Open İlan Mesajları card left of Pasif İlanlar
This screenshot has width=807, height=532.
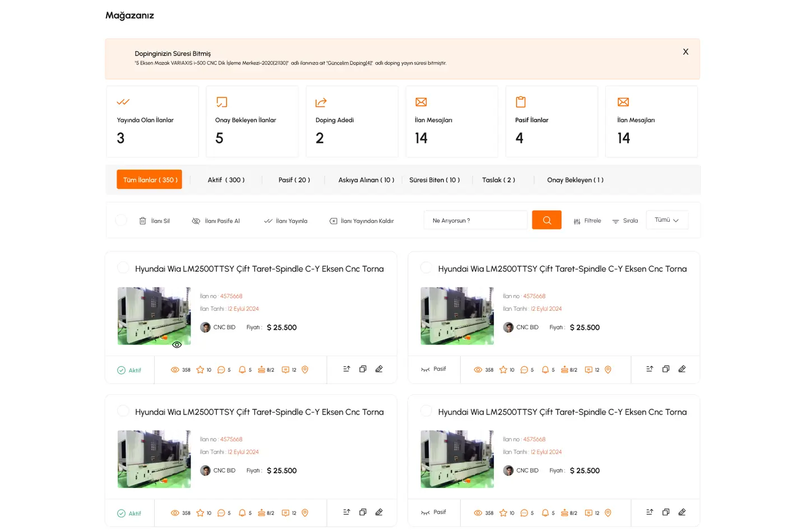pos(452,122)
